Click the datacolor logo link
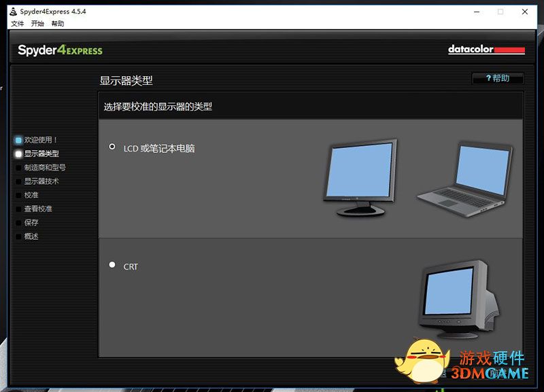The height and width of the screenshot is (392, 544). click(486, 50)
